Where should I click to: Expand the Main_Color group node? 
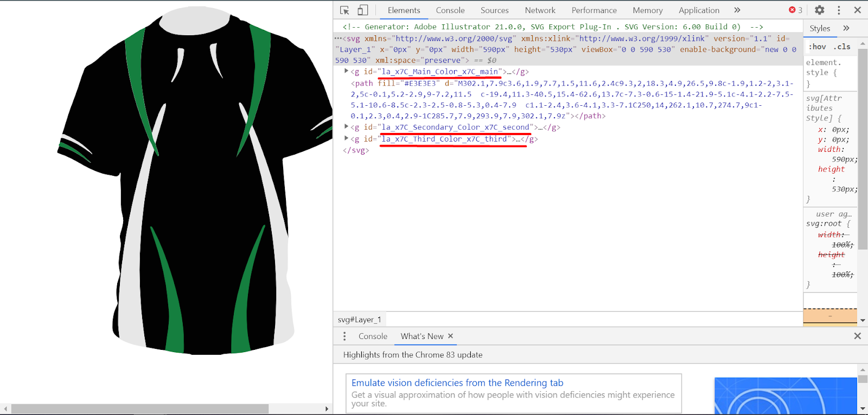346,71
